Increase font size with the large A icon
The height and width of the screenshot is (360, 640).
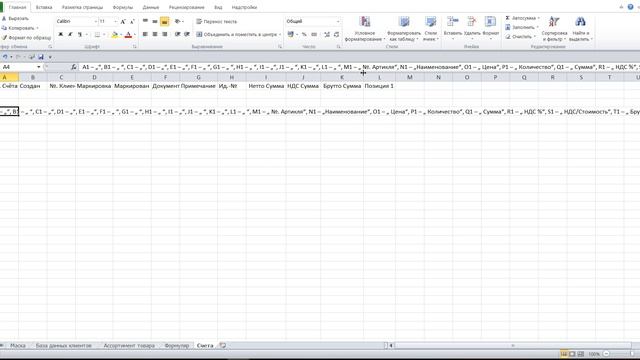(x=123, y=21)
